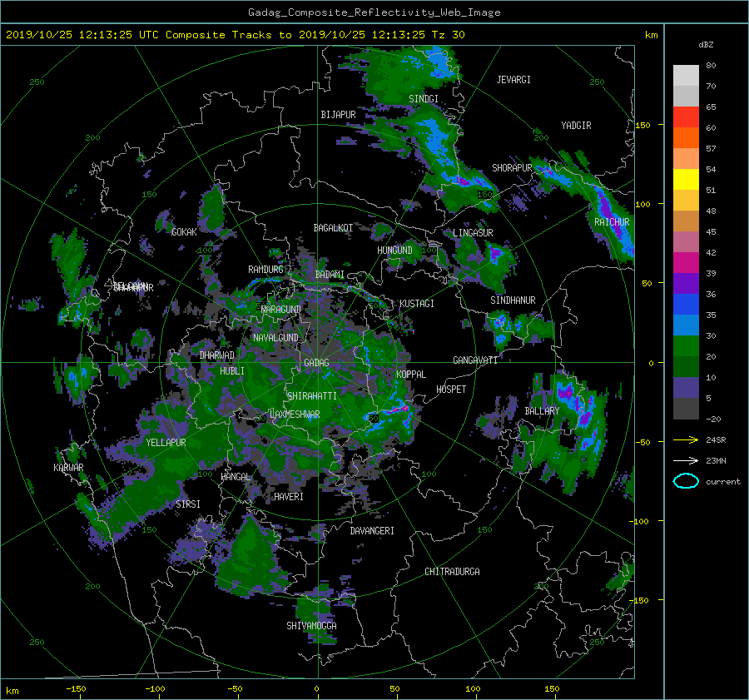This screenshot has width=749, height=700.
Task: Click the '80' value on dBZ legend
Action: 711,66
